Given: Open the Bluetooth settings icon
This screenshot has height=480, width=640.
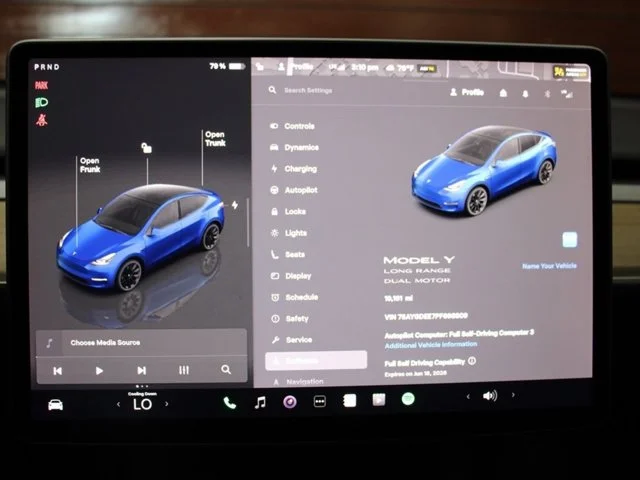Looking at the screenshot, I should (547, 94).
